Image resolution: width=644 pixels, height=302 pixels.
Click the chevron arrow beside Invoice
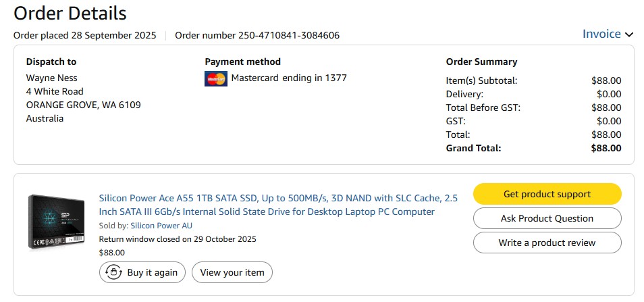629,34
